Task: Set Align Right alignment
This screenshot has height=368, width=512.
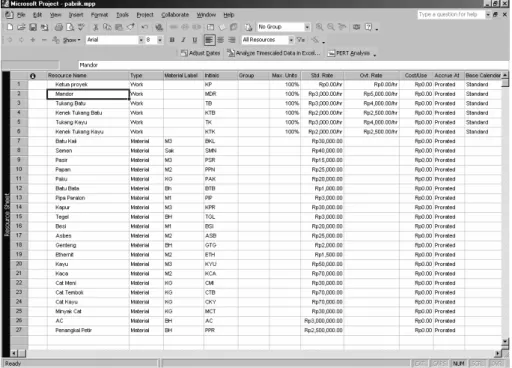Action: 232,40
